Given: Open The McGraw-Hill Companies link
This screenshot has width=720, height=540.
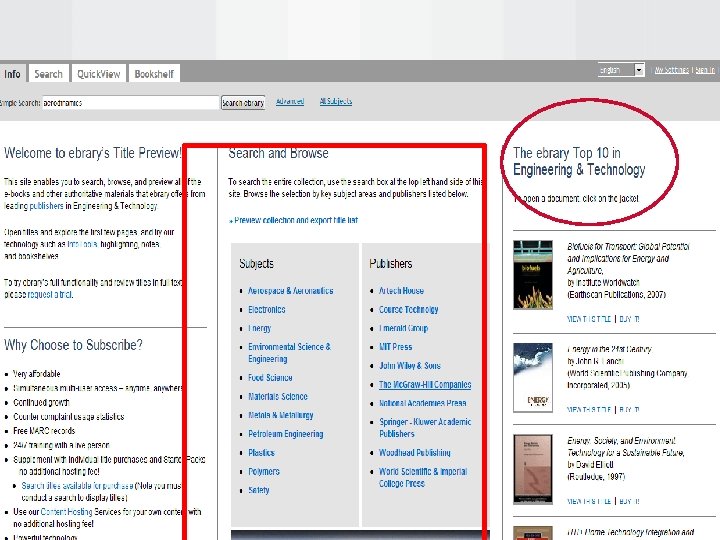Looking at the screenshot, I should click(x=425, y=385).
